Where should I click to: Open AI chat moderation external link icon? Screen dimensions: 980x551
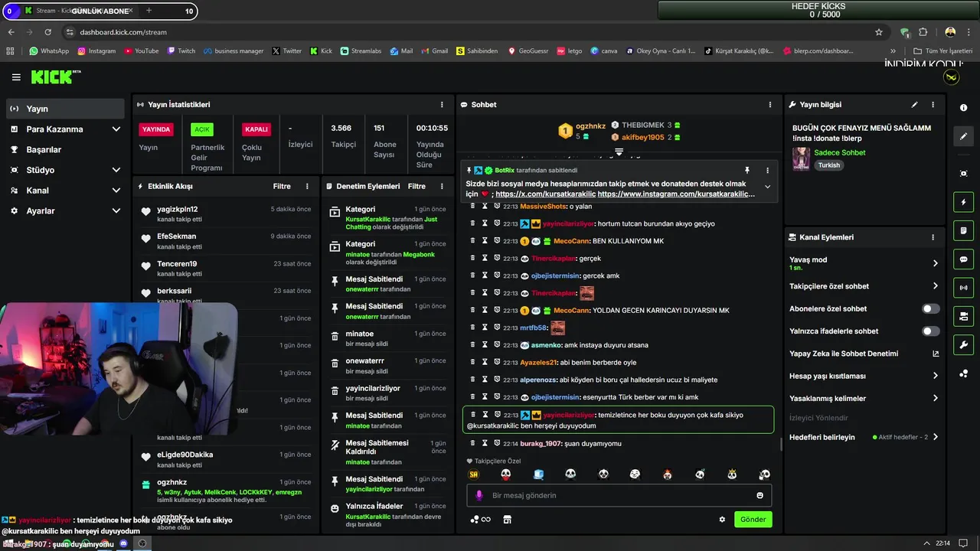(x=935, y=354)
